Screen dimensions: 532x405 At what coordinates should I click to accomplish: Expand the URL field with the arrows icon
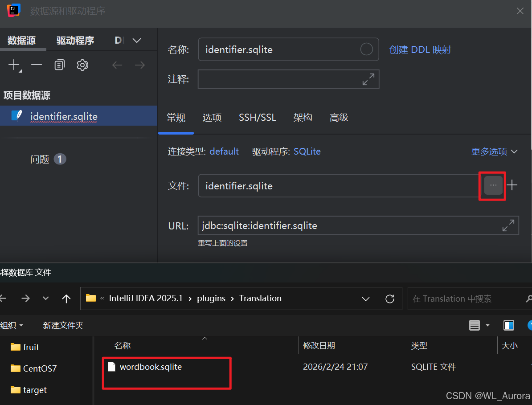pyautogui.click(x=508, y=225)
